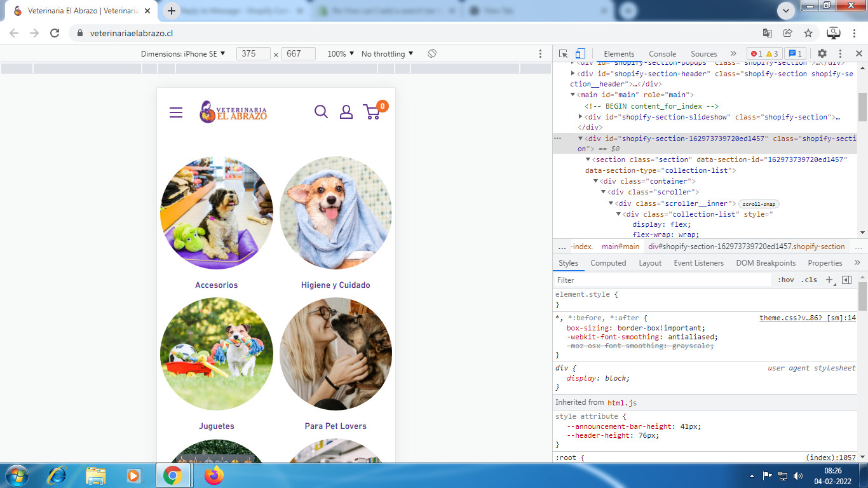Select main#main in the breadcrumb
The image size is (868, 488).
[620, 247]
